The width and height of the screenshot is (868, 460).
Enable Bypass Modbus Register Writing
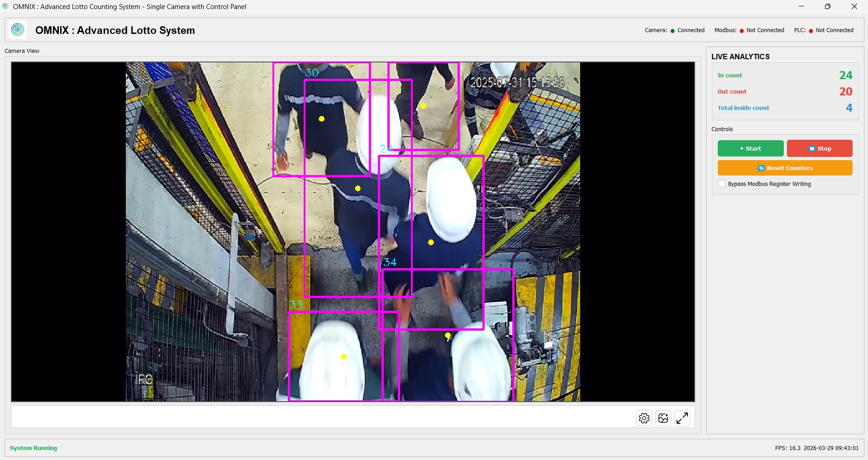[721, 184]
